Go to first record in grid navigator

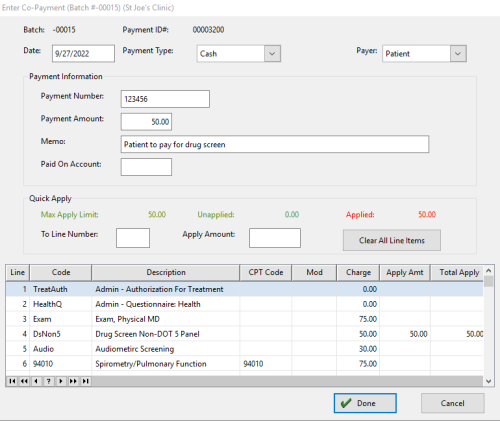tap(12, 381)
